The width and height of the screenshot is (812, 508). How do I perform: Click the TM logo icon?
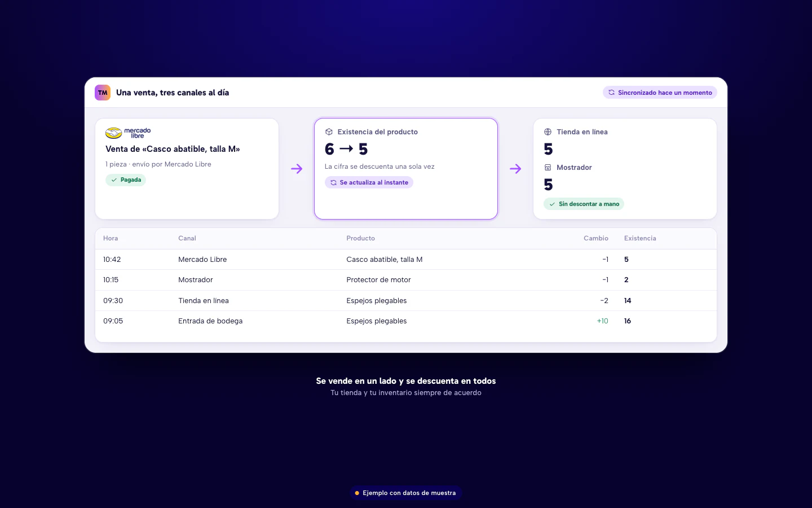[x=103, y=93]
